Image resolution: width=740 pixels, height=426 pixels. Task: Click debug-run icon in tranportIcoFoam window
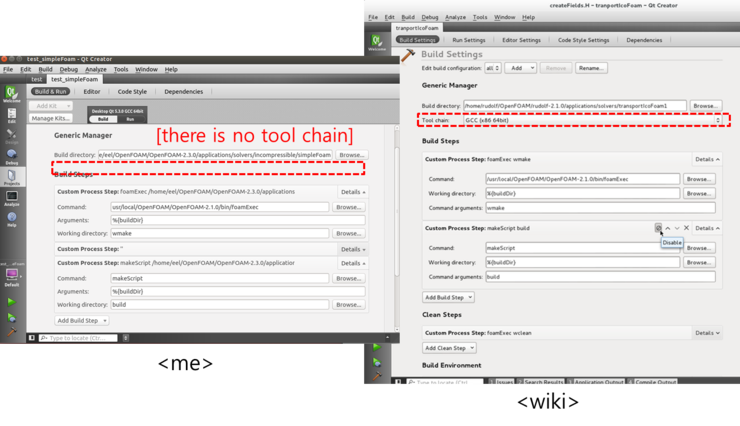point(377,362)
